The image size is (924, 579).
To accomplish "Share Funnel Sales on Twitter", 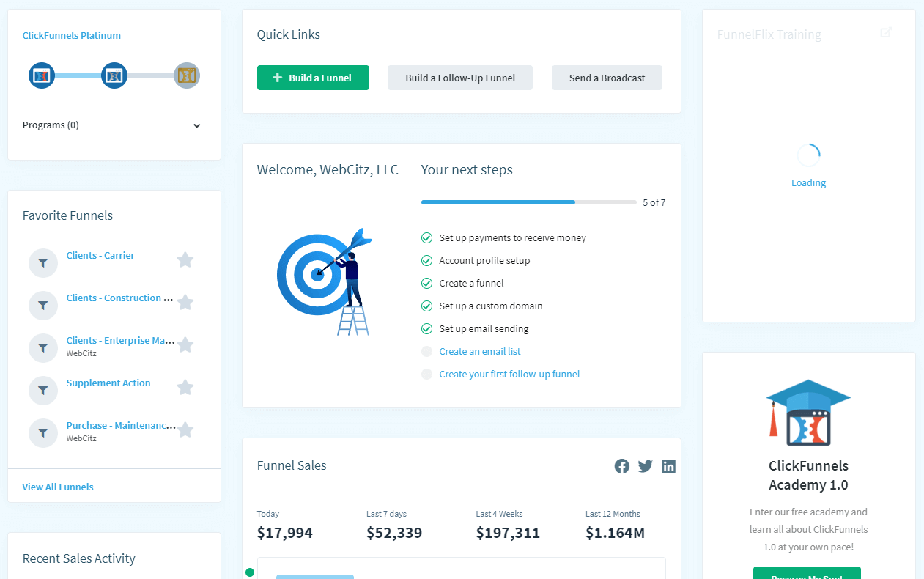I will point(645,466).
